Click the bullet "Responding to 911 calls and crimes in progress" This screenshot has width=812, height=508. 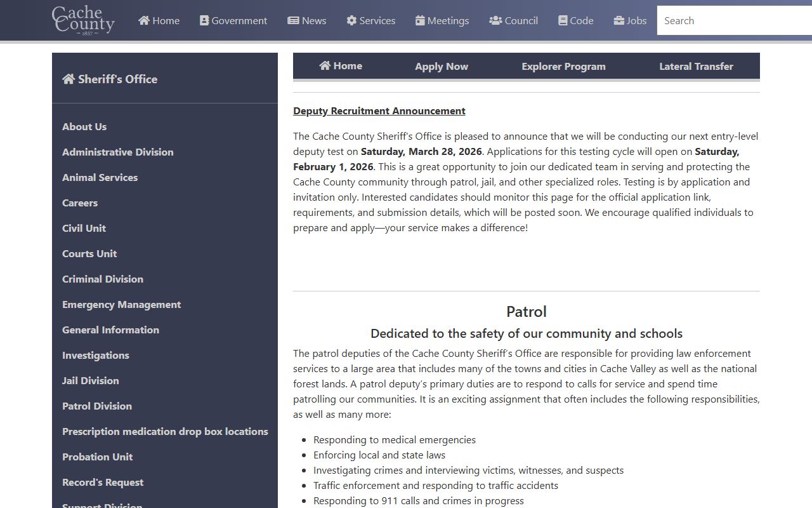[419, 500]
